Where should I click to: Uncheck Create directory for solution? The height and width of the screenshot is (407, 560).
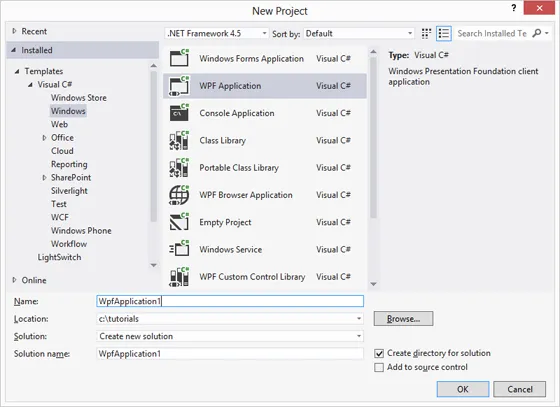pos(379,353)
